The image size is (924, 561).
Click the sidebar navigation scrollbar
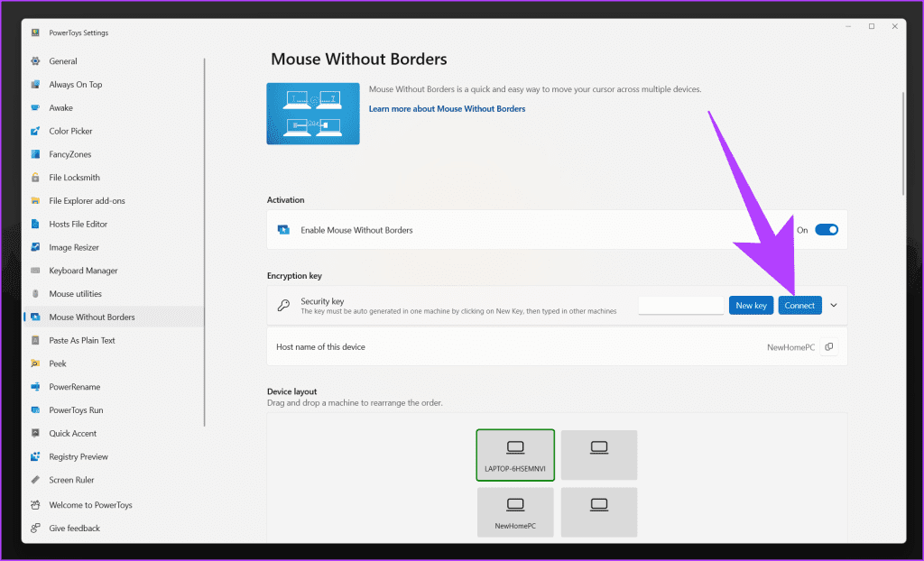pyautogui.click(x=205, y=242)
